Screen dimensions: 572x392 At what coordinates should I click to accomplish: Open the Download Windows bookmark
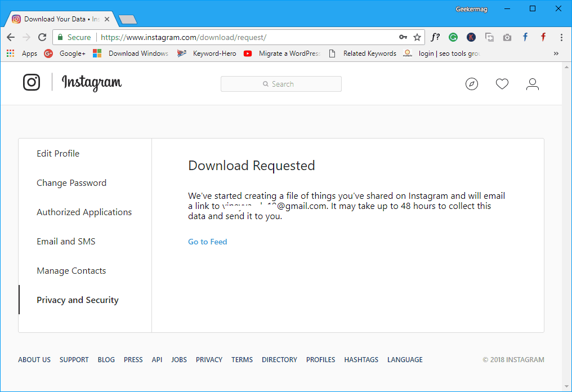coord(131,54)
